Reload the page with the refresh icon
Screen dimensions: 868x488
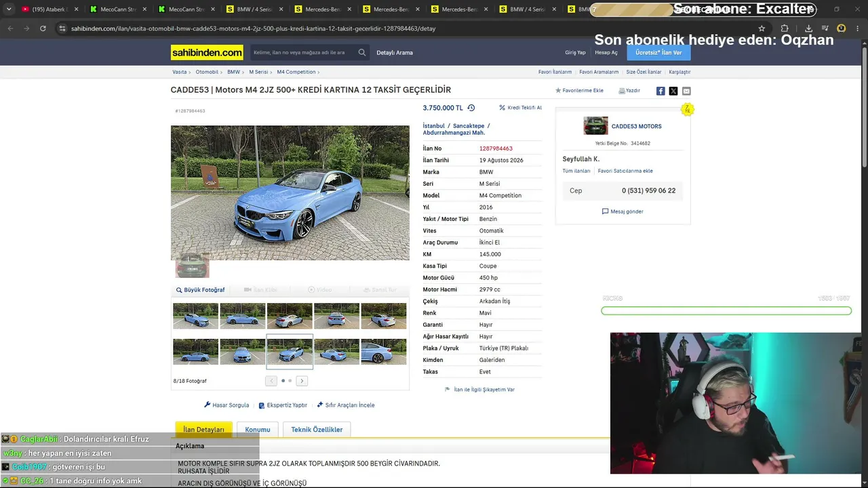coord(43,28)
